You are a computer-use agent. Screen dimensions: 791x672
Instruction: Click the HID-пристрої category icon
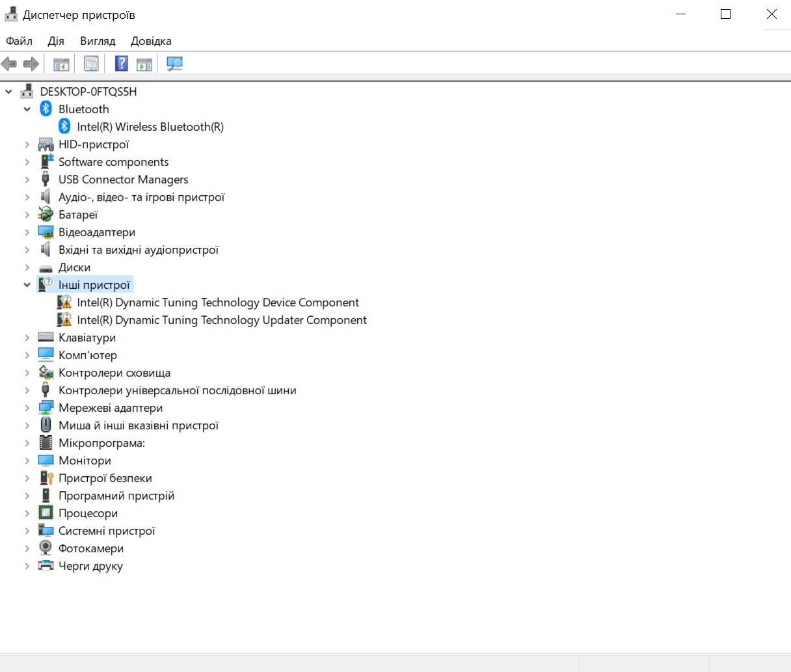[46, 144]
